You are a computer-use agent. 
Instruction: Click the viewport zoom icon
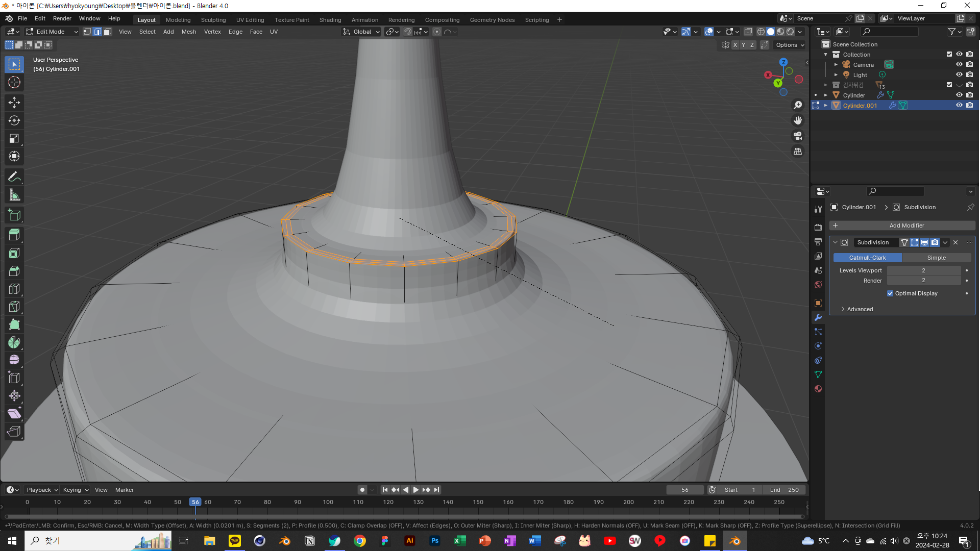point(798,105)
